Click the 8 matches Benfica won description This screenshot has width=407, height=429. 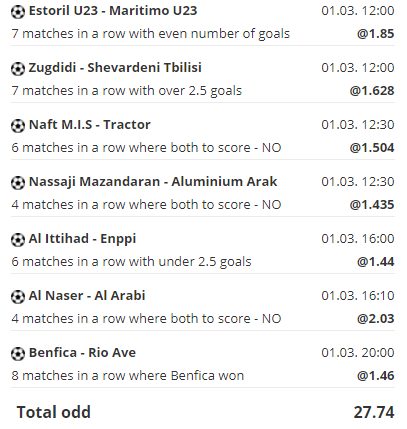[x=128, y=376]
